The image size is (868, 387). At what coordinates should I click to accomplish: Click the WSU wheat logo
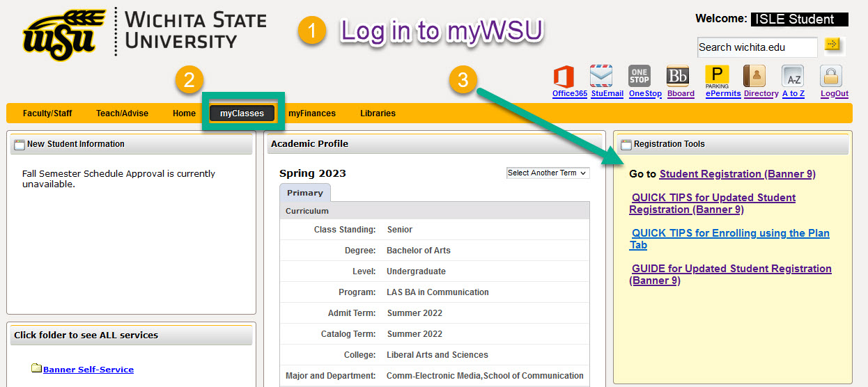[64, 34]
